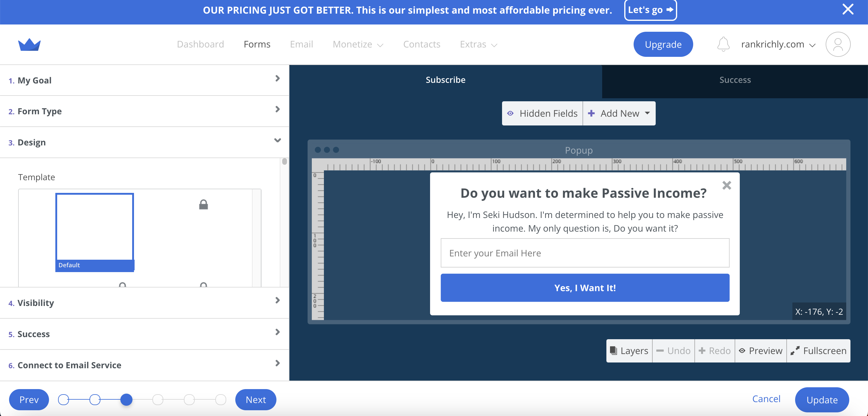Click the Cancel link
868x416 pixels.
pyautogui.click(x=766, y=399)
